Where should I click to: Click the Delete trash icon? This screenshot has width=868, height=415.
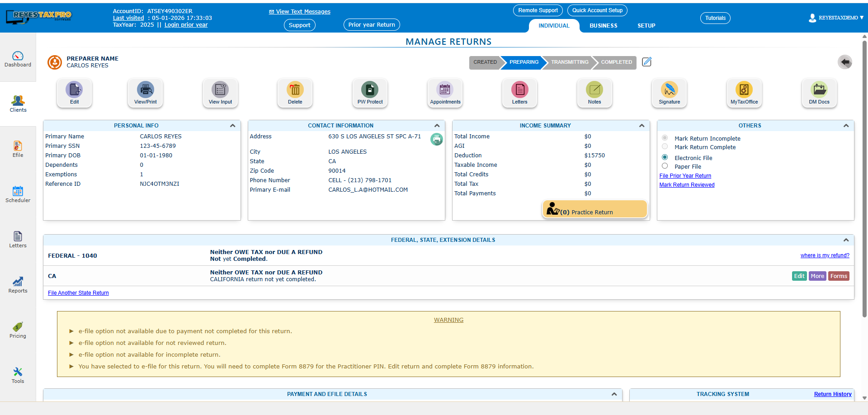pyautogui.click(x=295, y=93)
